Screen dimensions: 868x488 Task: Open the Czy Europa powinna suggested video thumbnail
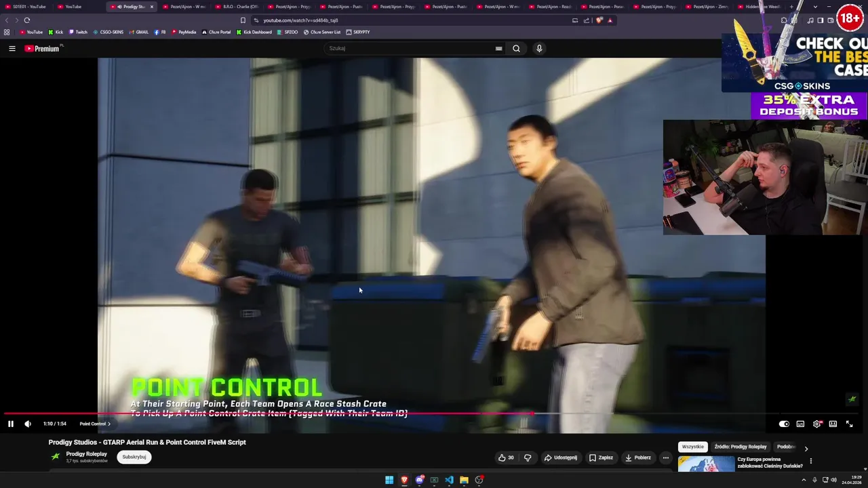coord(706,463)
